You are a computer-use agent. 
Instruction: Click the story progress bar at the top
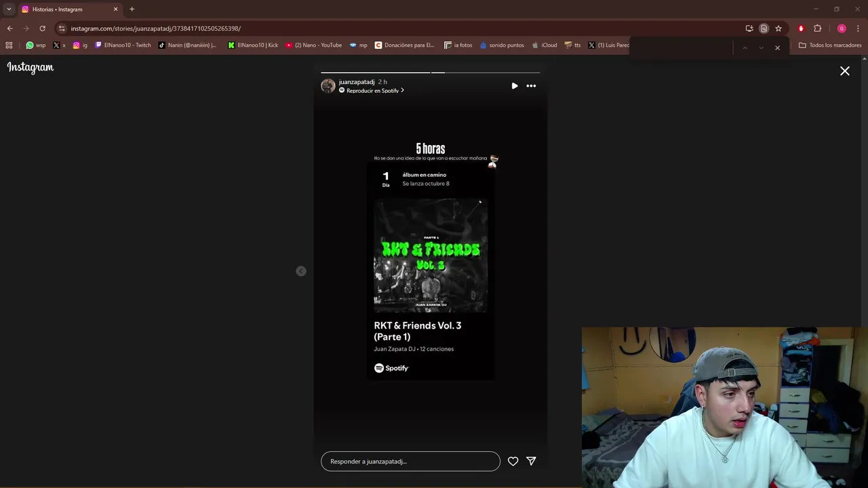click(431, 72)
